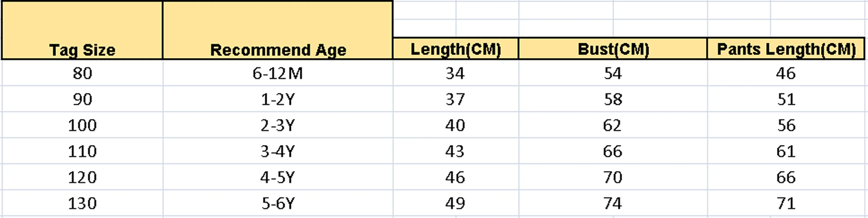Select the 3-4Y age cell
This screenshot has width=868, height=218.
(278, 151)
